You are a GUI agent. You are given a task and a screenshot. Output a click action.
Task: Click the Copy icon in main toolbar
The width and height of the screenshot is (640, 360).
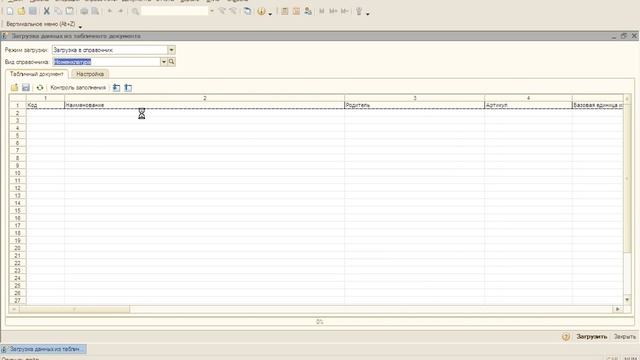(58, 11)
